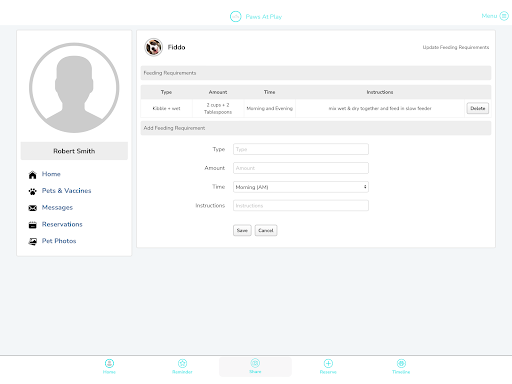Image resolution: width=512 pixels, height=384 pixels.
Task: Click the Time column header
Action: [x=270, y=92]
